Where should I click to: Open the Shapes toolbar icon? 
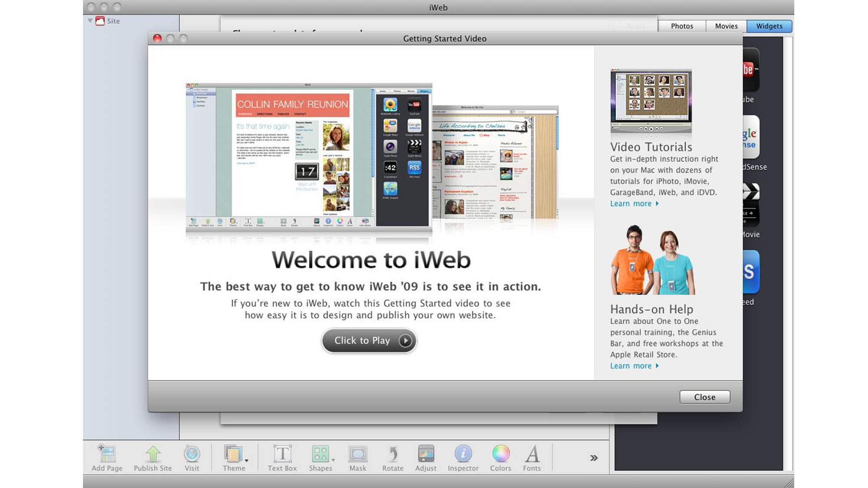pyautogui.click(x=320, y=454)
